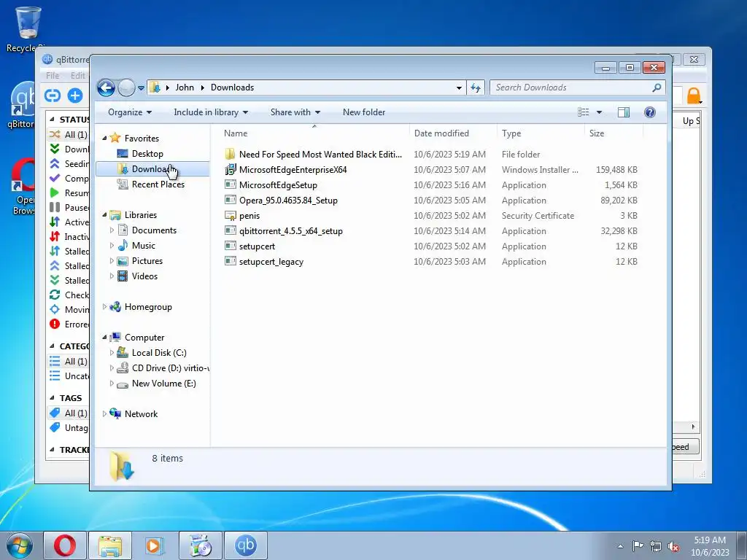Viewport: 747px width, 560px height.
Task: Open Recent Places in navigation pane
Action: (x=158, y=184)
